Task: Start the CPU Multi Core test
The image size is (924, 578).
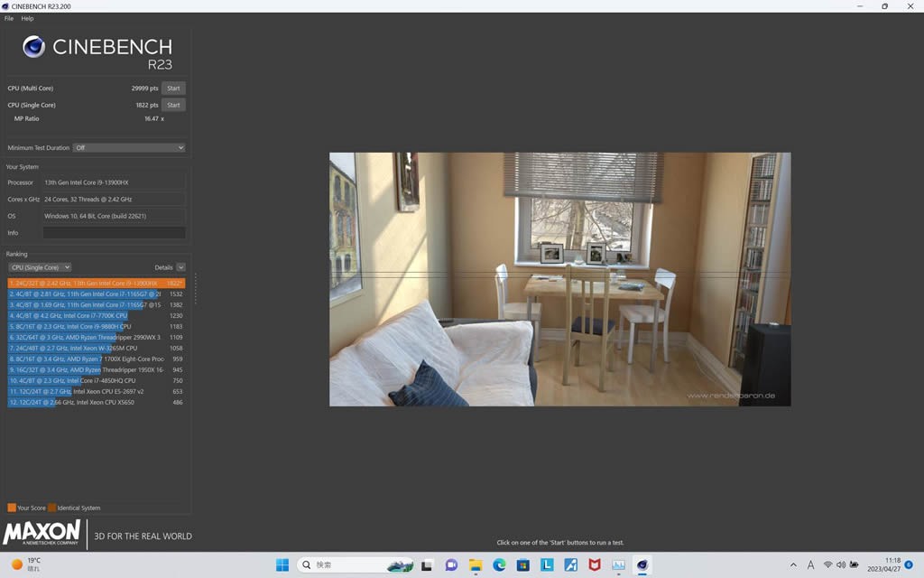Action: click(173, 89)
